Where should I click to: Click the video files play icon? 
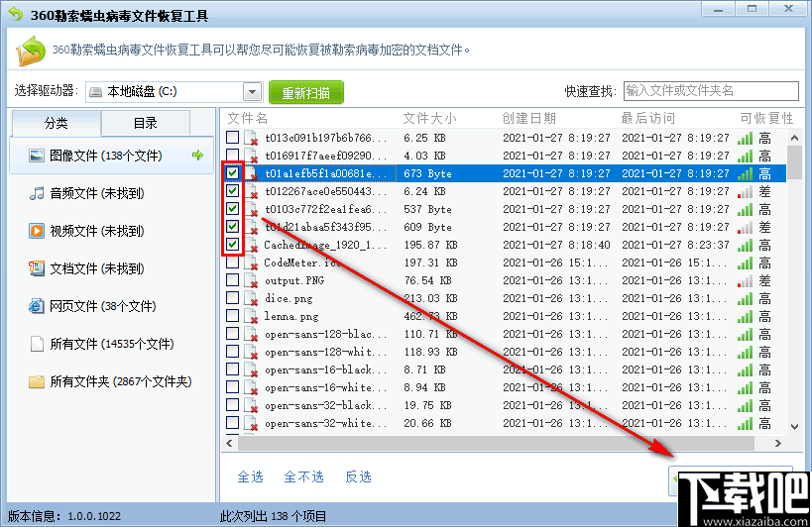[x=37, y=231]
